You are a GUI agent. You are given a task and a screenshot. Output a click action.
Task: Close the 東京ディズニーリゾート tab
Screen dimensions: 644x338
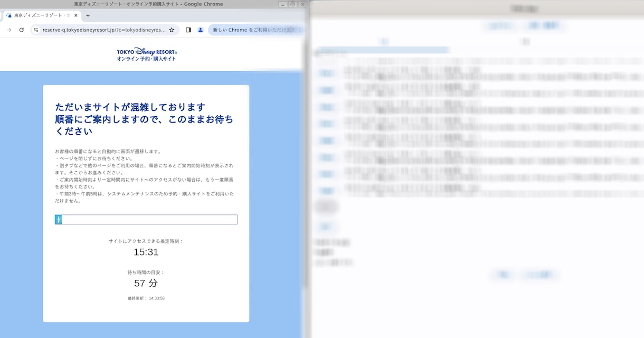coord(76,15)
